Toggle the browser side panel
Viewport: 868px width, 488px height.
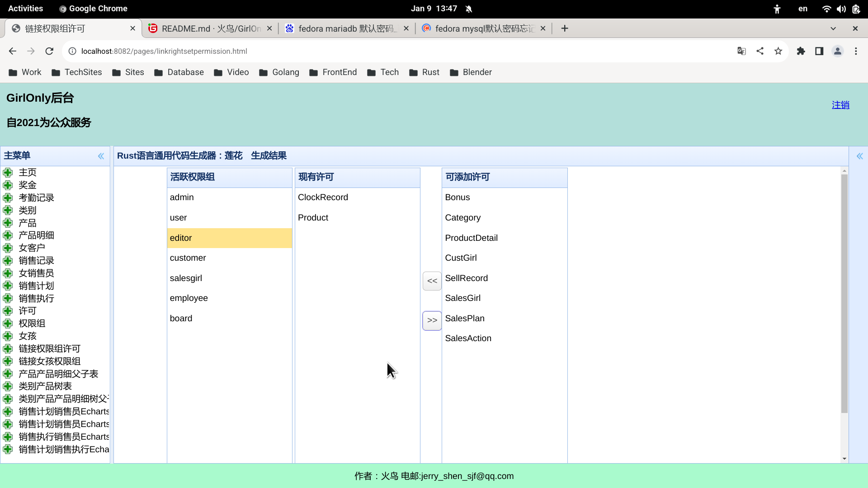(819, 51)
